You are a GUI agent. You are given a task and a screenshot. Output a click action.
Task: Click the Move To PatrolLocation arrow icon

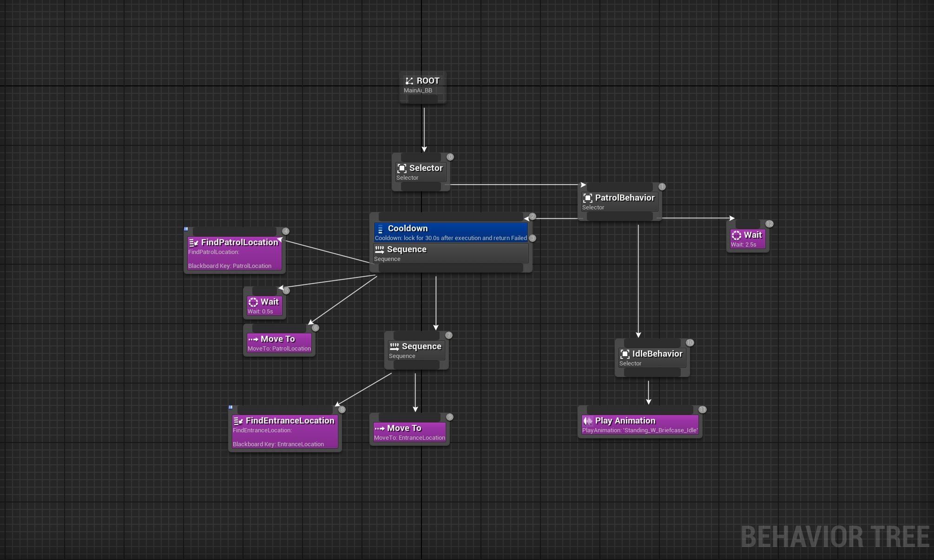(253, 339)
